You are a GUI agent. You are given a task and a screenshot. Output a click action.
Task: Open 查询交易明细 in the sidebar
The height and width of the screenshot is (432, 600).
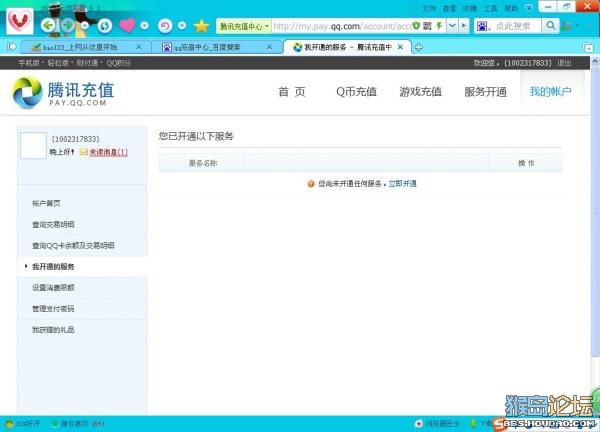[x=53, y=224]
